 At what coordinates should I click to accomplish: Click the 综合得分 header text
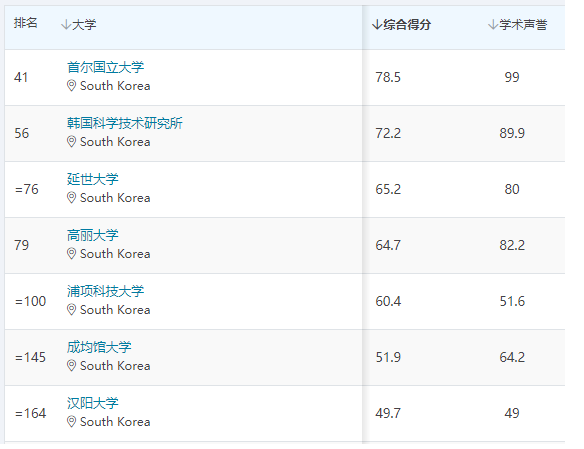407,25
